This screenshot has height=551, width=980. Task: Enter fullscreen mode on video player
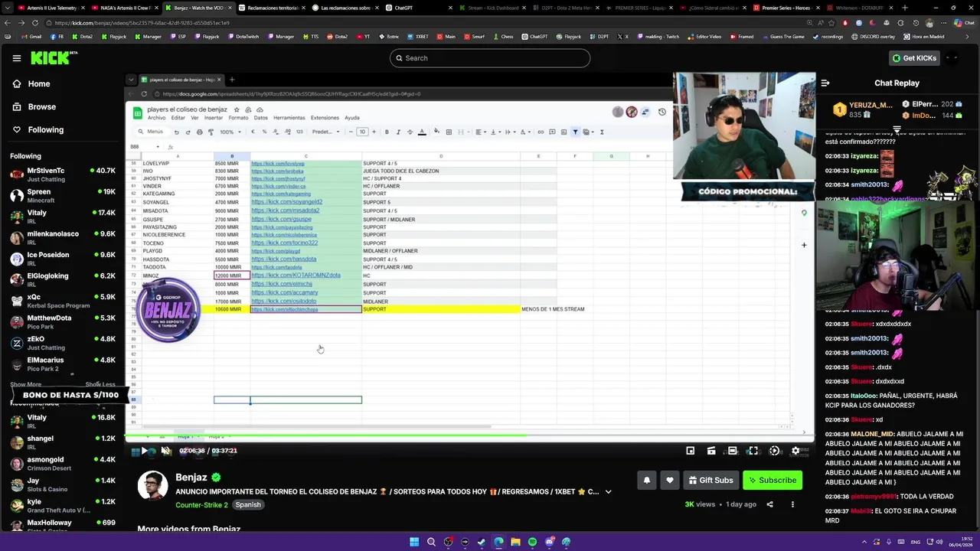[x=753, y=451]
